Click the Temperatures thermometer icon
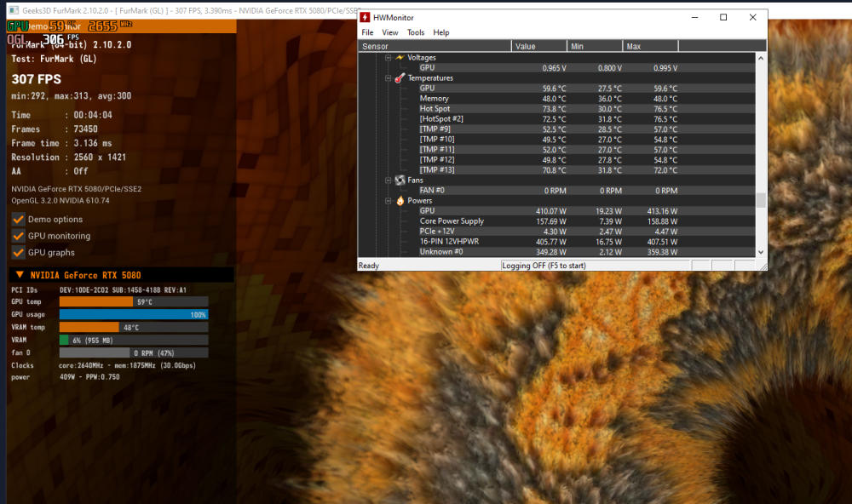Image resolution: width=852 pixels, height=504 pixels. (x=400, y=77)
